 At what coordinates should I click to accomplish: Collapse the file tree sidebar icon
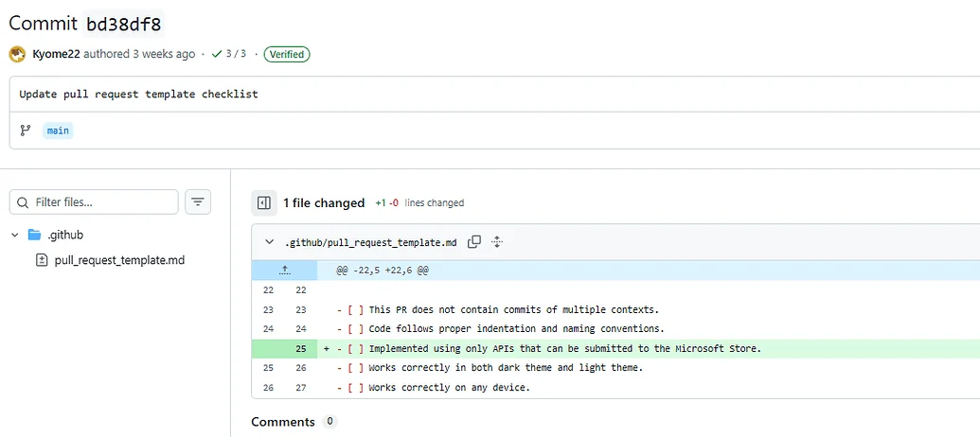[264, 202]
